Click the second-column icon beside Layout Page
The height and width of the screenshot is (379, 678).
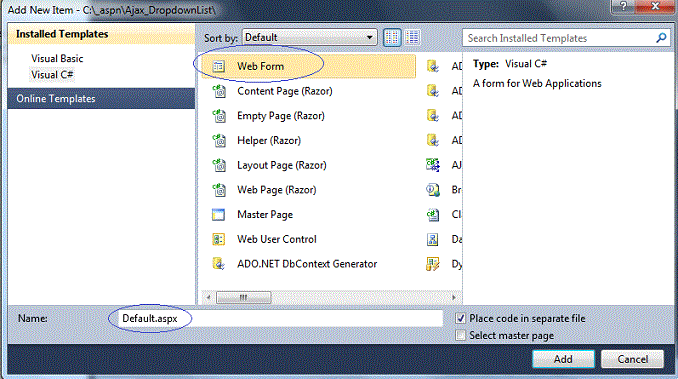pos(433,165)
